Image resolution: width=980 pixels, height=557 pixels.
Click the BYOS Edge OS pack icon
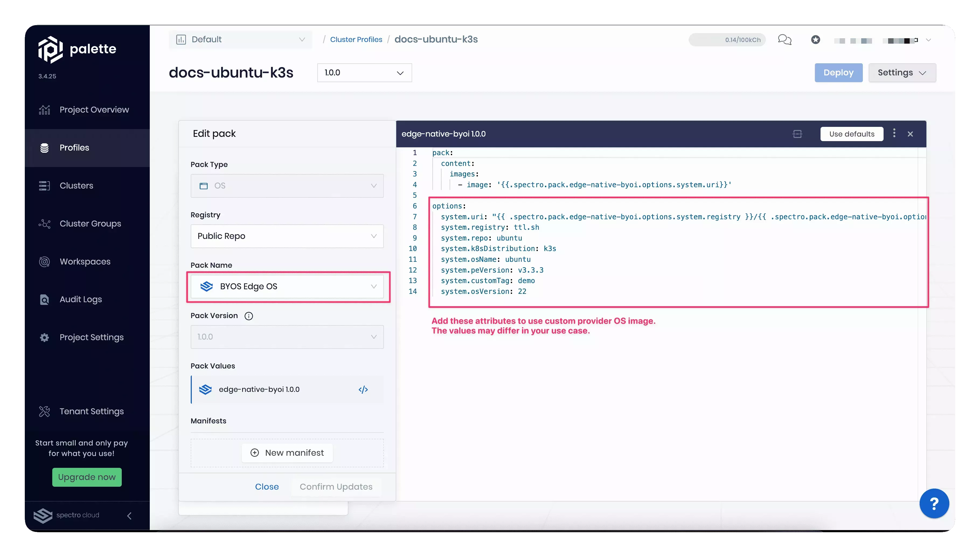[206, 287]
